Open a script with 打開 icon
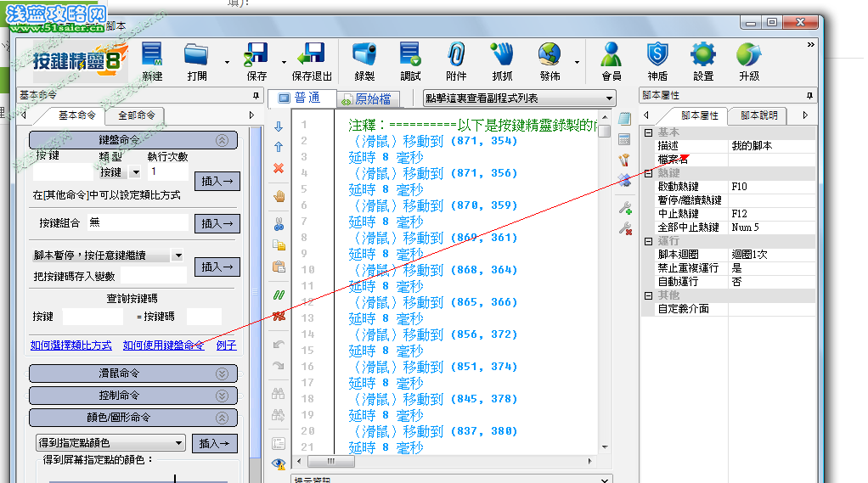Screen dimensions: 868x483 [196, 61]
